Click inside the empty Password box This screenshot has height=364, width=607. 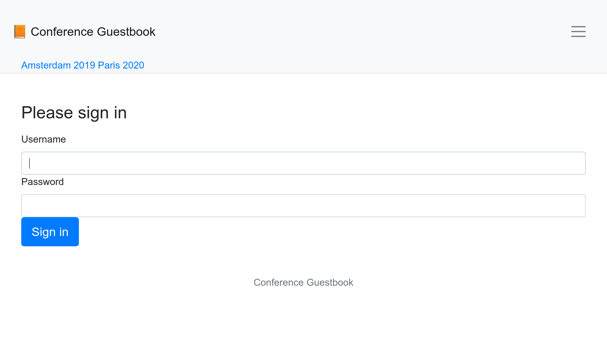point(303,206)
